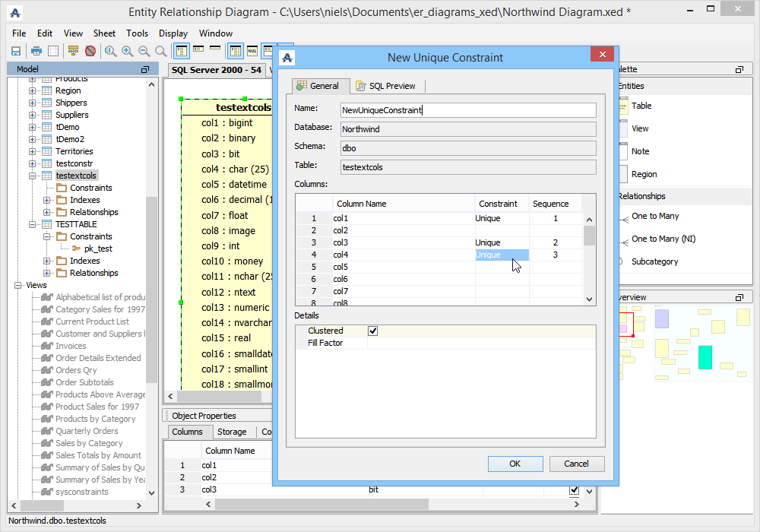
Task: Expand Indexes folder under TESTTABLE
Action: tap(47, 261)
